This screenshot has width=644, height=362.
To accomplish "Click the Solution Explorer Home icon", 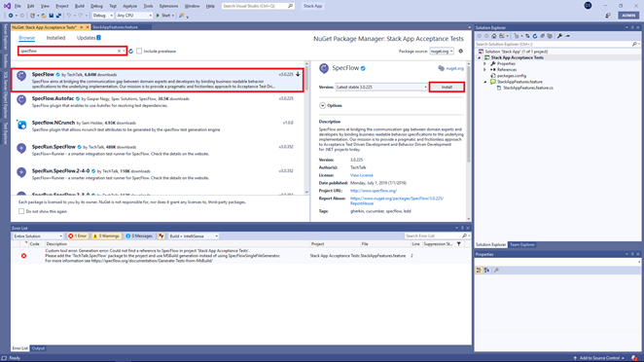I will point(494,36).
